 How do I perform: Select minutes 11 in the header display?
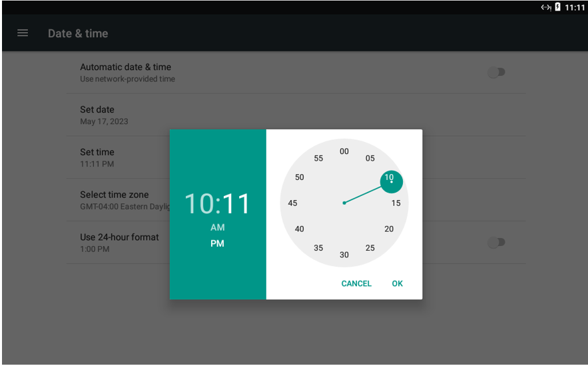point(236,204)
